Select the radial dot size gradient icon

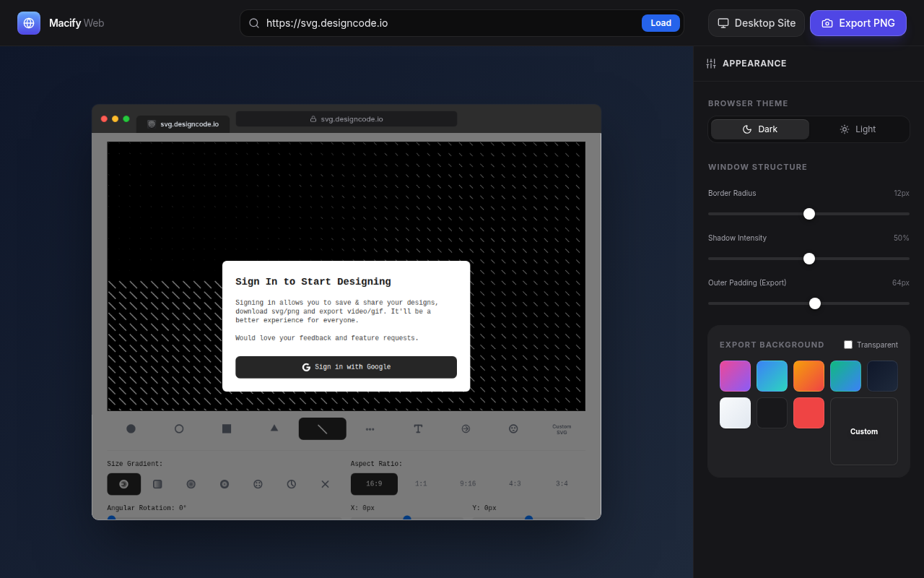(191, 484)
